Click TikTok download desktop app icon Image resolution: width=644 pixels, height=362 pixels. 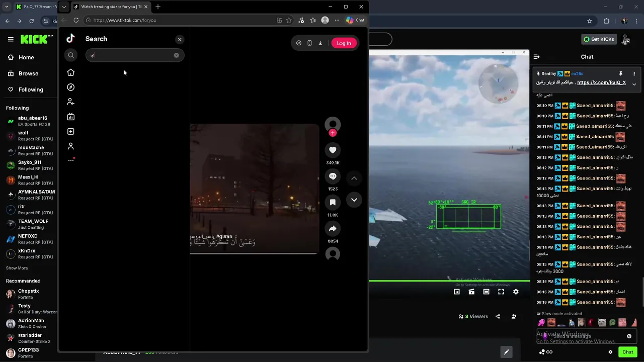click(320, 43)
